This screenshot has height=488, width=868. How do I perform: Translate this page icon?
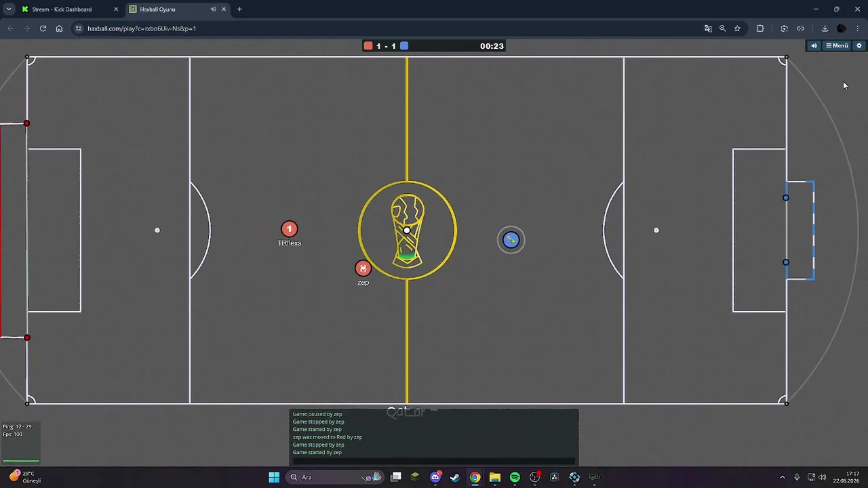tap(708, 28)
